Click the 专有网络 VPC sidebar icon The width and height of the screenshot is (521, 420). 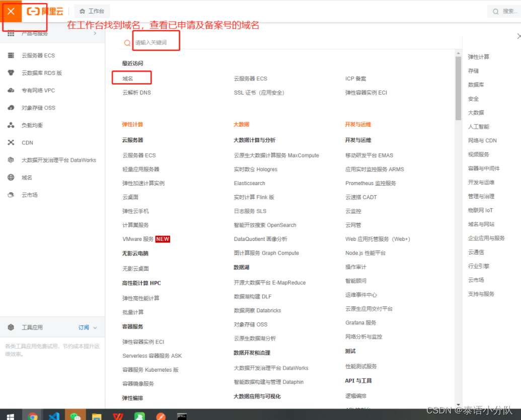click(11, 91)
